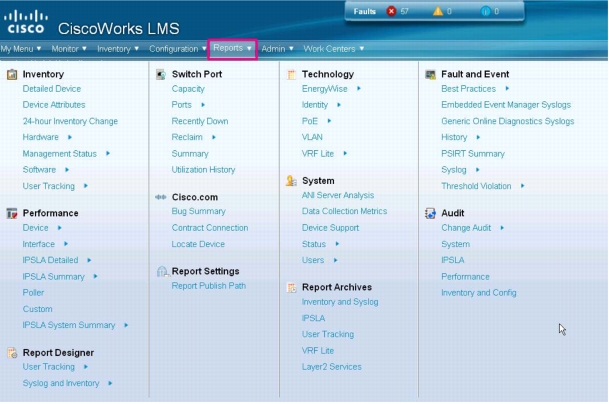Expand the Threshold Violation submenu arrow

pyautogui.click(x=522, y=186)
